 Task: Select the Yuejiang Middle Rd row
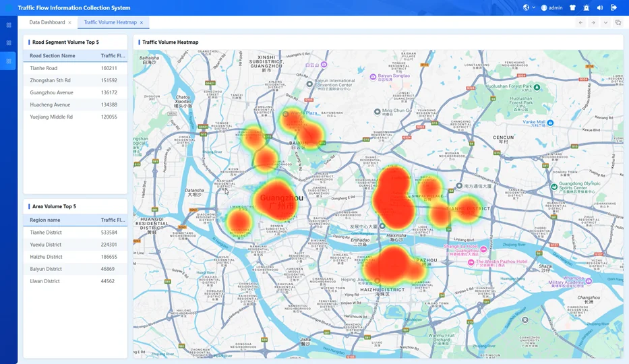click(76, 117)
